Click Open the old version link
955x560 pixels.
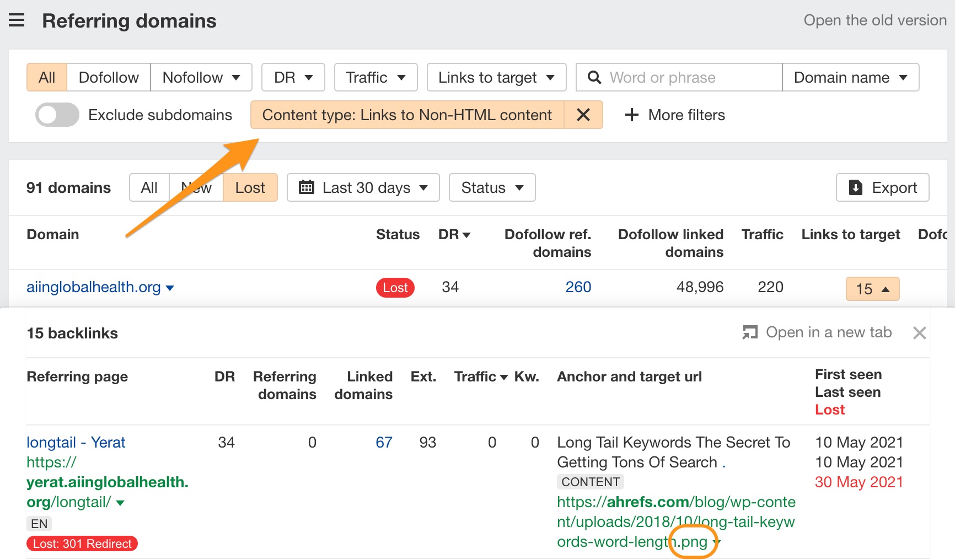pyautogui.click(x=874, y=20)
